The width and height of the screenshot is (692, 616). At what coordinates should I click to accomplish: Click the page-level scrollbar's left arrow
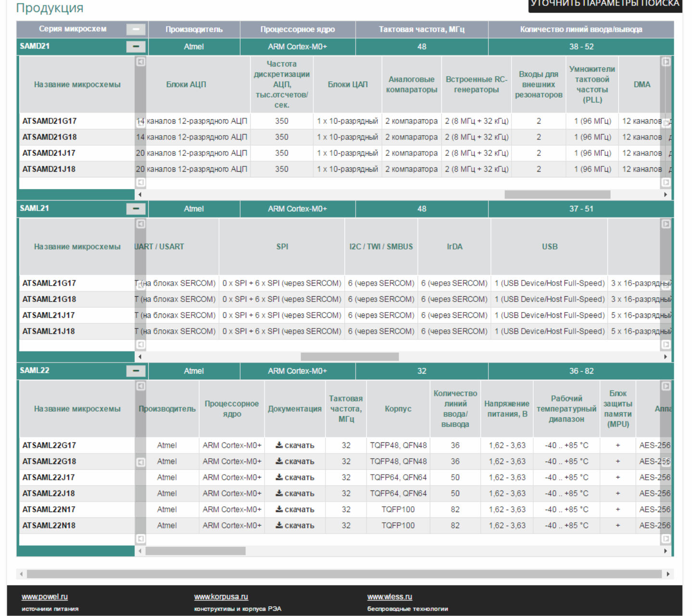coord(21,574)
